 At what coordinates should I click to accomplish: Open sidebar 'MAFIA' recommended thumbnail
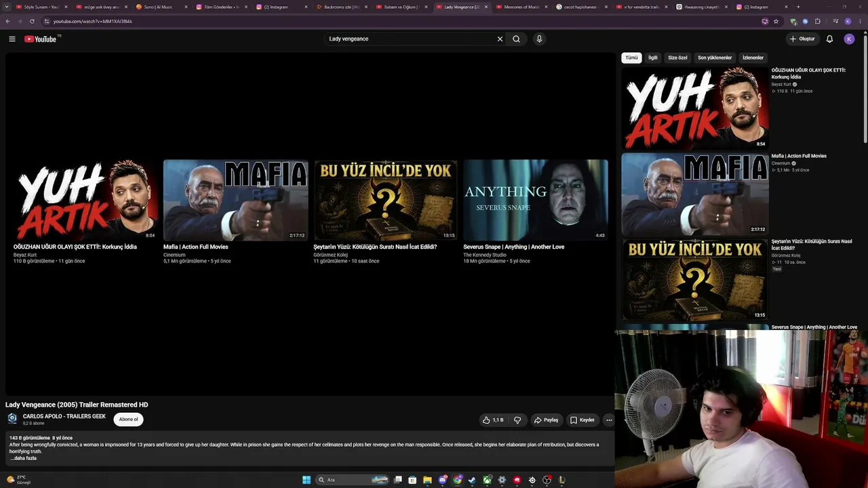(695, 194)
